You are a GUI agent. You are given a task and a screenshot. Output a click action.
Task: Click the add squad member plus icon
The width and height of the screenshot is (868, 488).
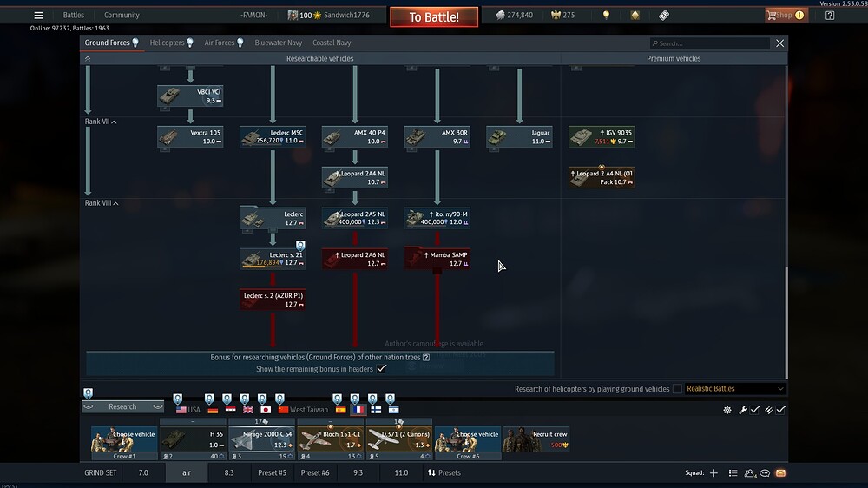coord(713,473)
